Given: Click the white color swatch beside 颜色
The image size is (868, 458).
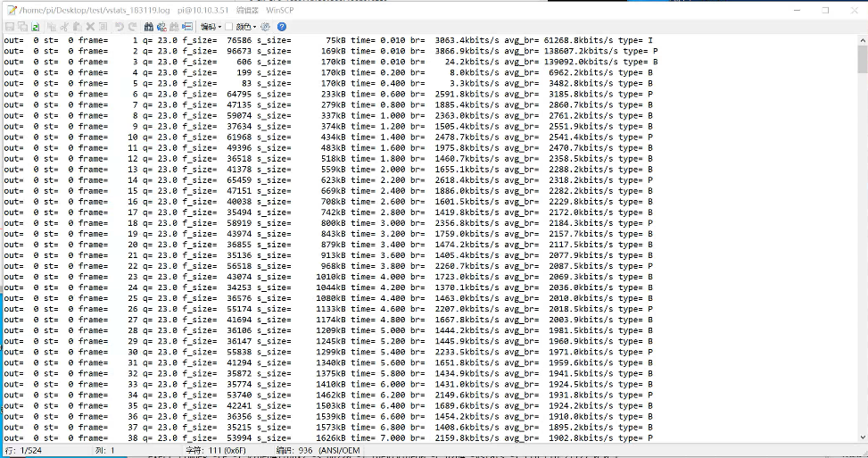Looking at the screenshot, I should [229, 27].
